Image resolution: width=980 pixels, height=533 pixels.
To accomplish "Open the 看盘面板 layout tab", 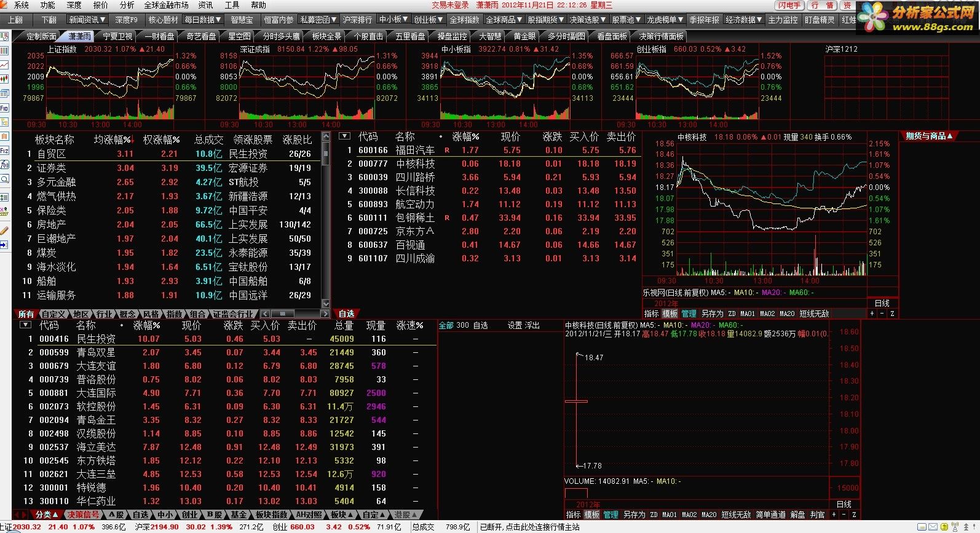I will click(x=612, y=36).
